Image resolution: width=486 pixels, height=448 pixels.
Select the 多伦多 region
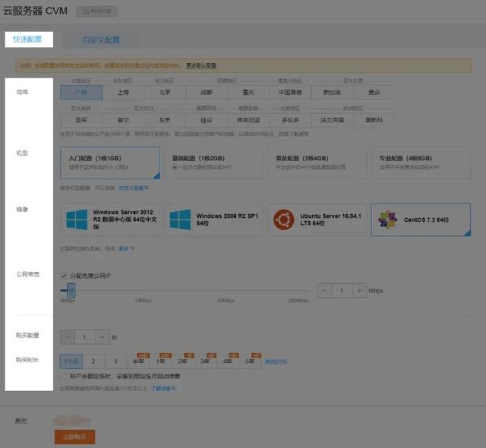290,120
